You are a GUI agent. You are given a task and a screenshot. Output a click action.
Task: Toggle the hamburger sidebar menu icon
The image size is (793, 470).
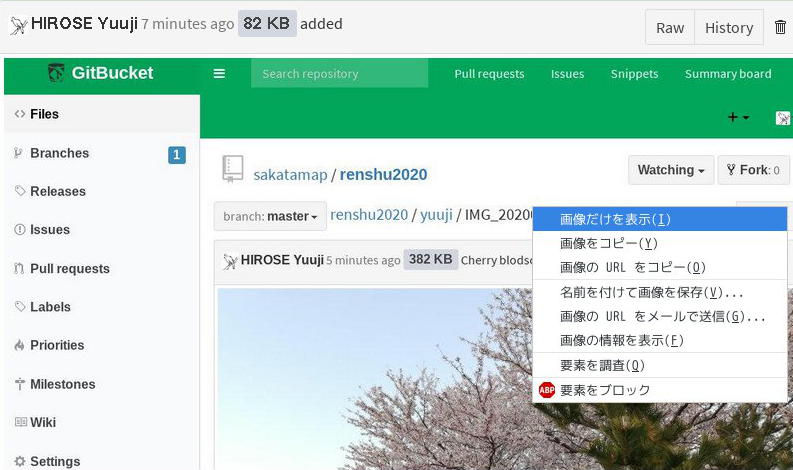219,73
